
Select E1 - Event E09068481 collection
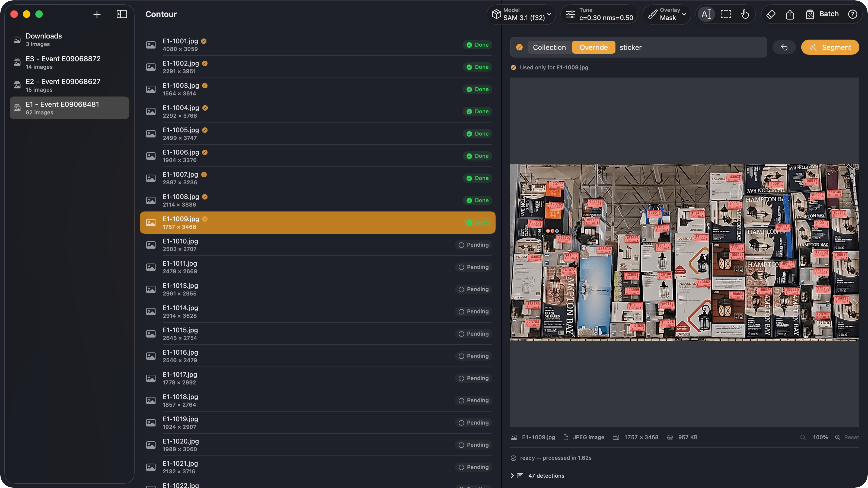(x=69, y=108)
